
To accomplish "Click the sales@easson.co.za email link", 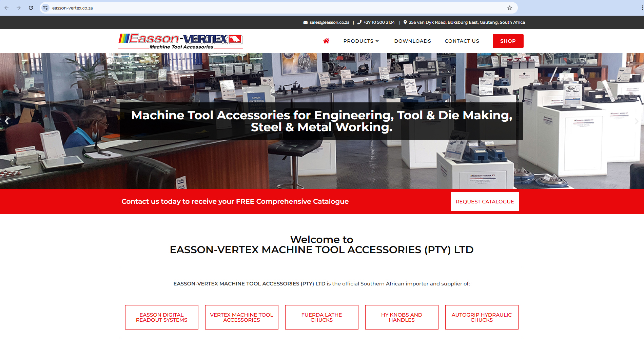I will [x=329, y=22].
